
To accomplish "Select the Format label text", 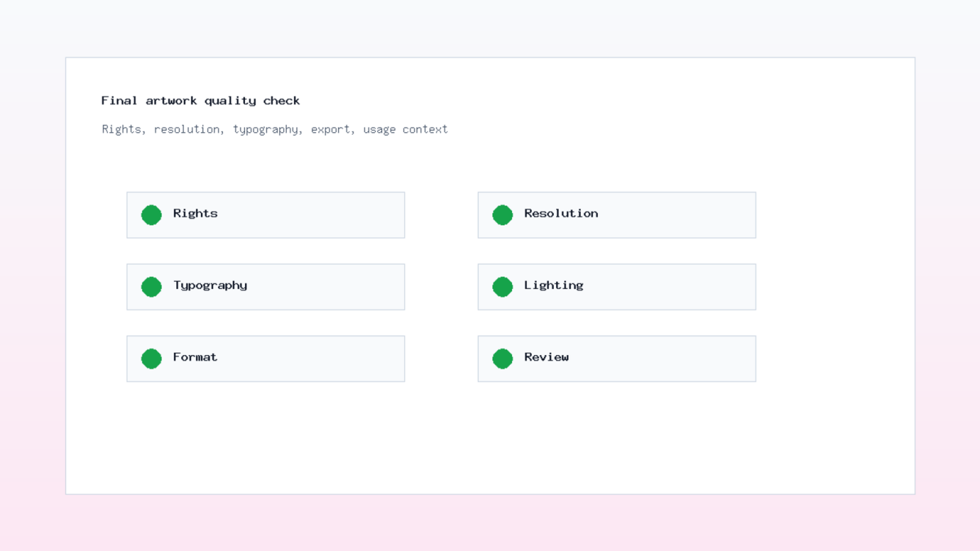I will pos(195,357).
